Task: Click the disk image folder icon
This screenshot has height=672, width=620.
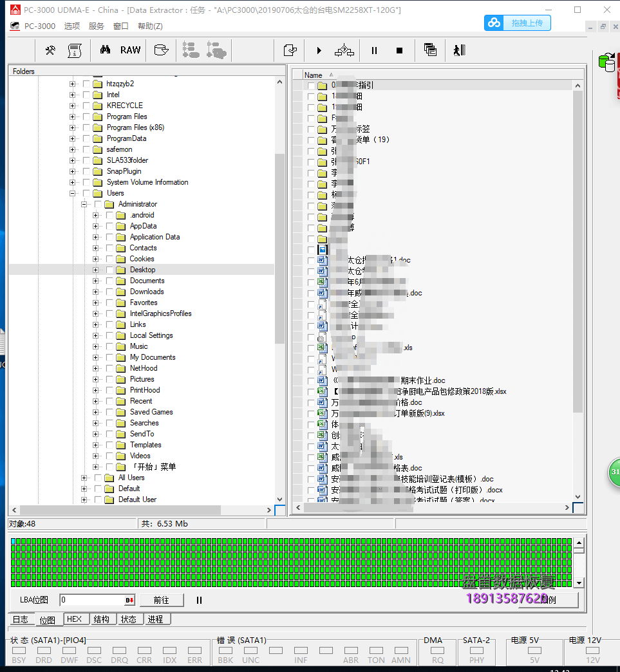Action: tap(161, 50)
